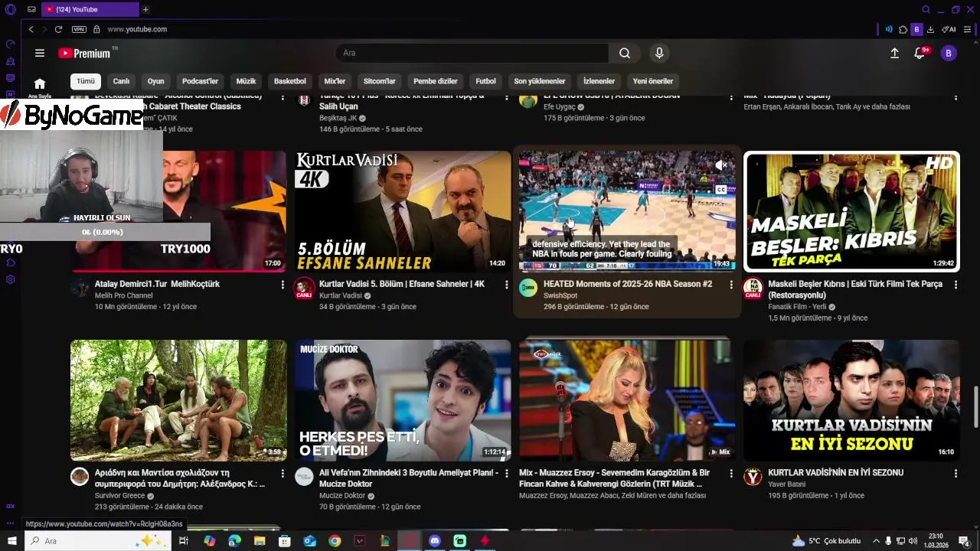The image size is (980, 551).
Task: Open the Kurtlar Vadisi channel link
Action: click(x=340, y=295)
